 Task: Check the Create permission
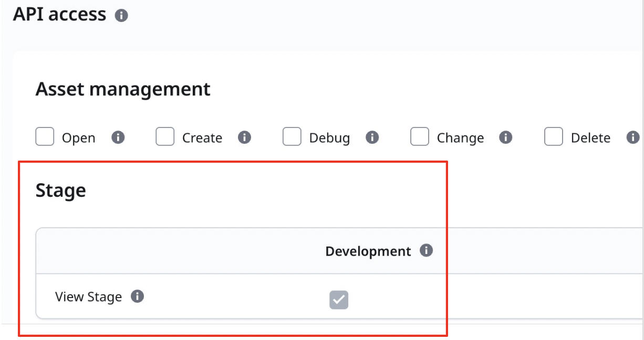tap(164, 137)
